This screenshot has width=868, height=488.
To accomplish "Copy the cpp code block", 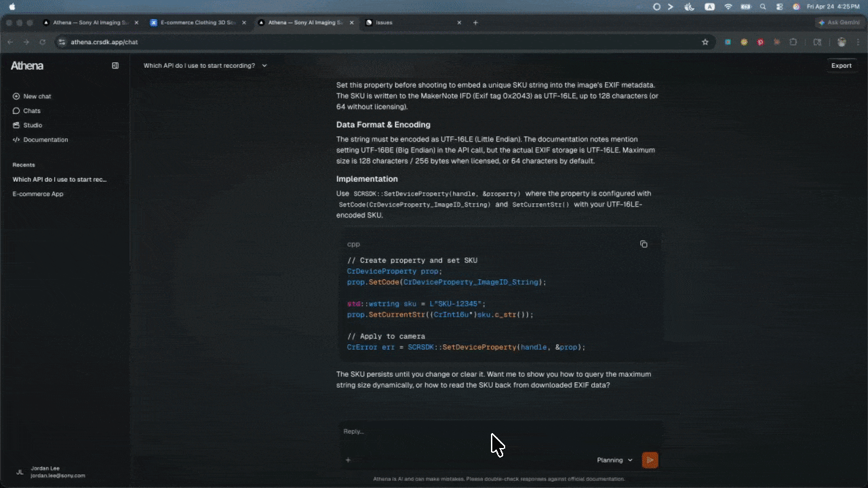I will coord(644,244).
